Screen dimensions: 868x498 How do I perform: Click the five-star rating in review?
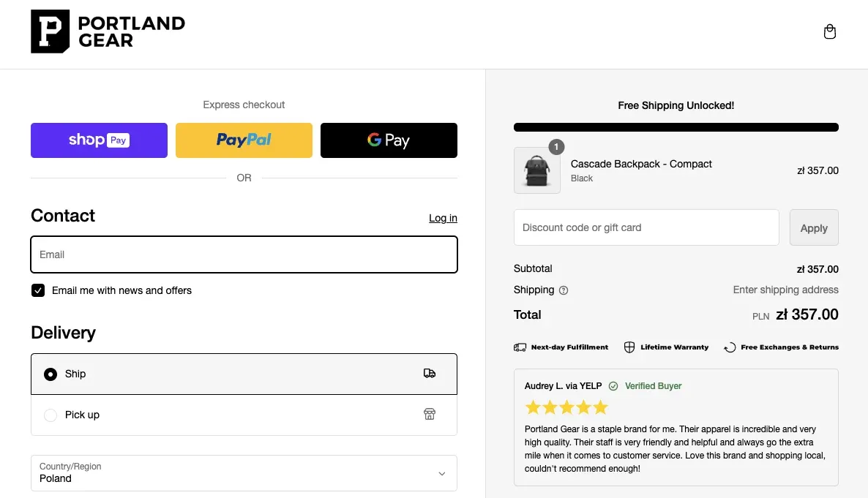pyautogui.click(x=566, y=408)
